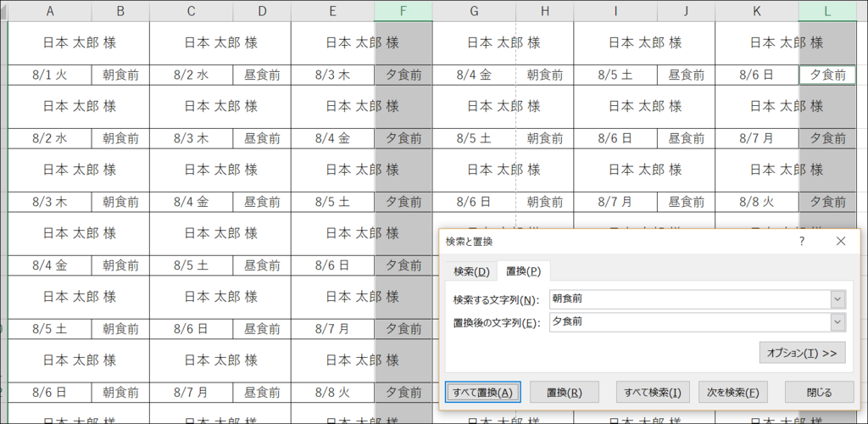Expand the 検索する文字列 dropdown arrow
The height and width of the screenshot is (424, 868).
pos(838,299)
